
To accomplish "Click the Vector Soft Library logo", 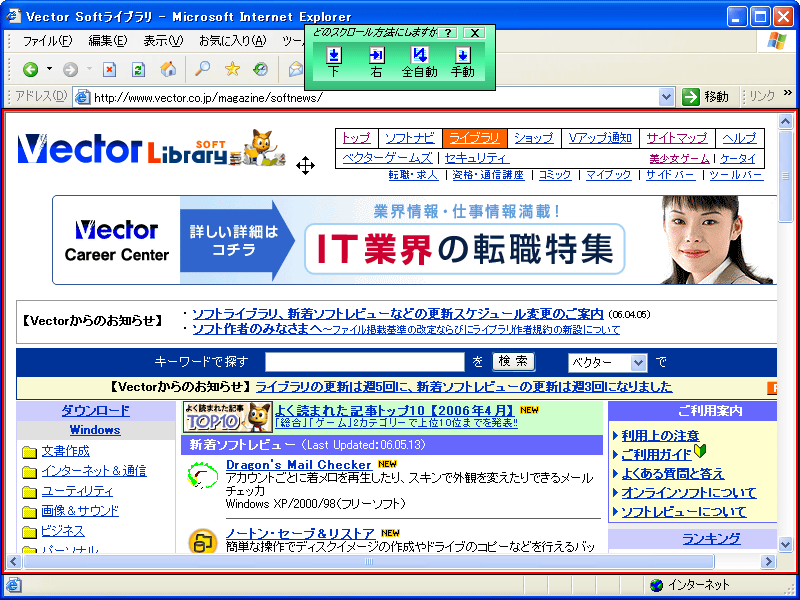I will coord(152,148).
